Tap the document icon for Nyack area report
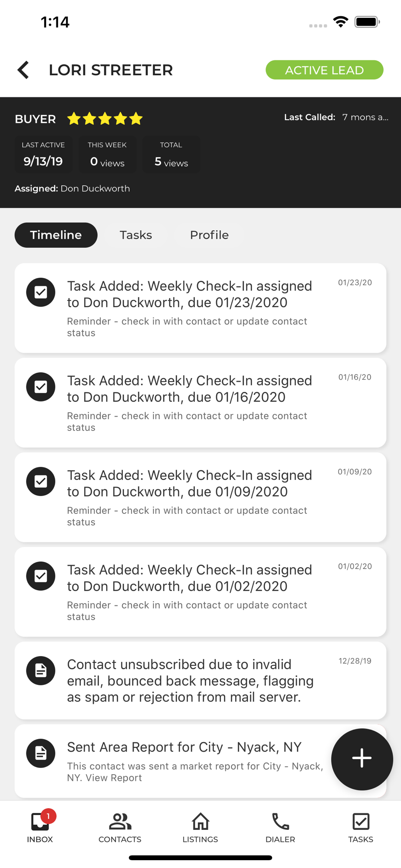 [x=41, y=753]
